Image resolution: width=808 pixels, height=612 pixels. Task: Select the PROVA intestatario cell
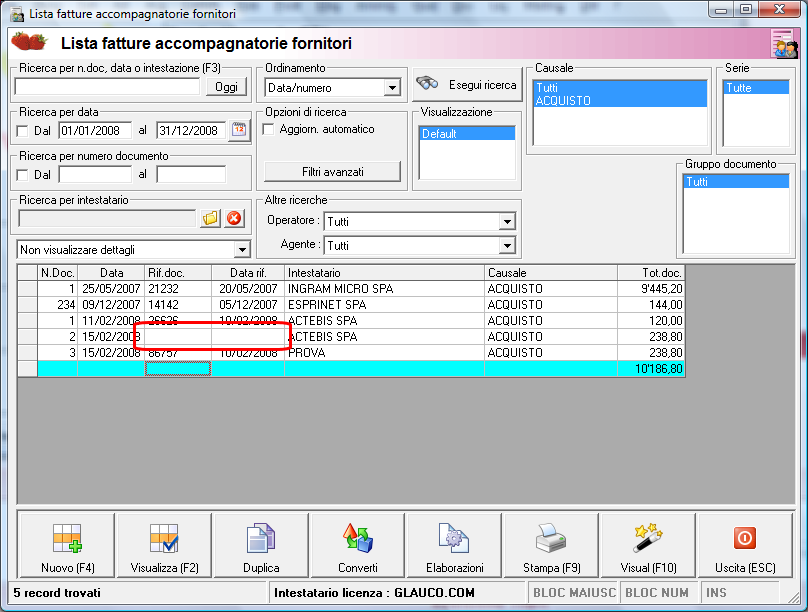point(384,352)
